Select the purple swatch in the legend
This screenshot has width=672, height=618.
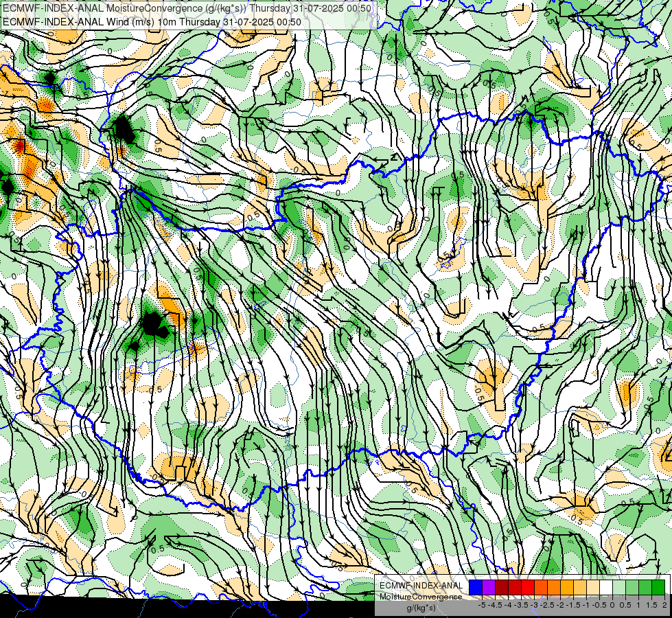click(489, 587)
